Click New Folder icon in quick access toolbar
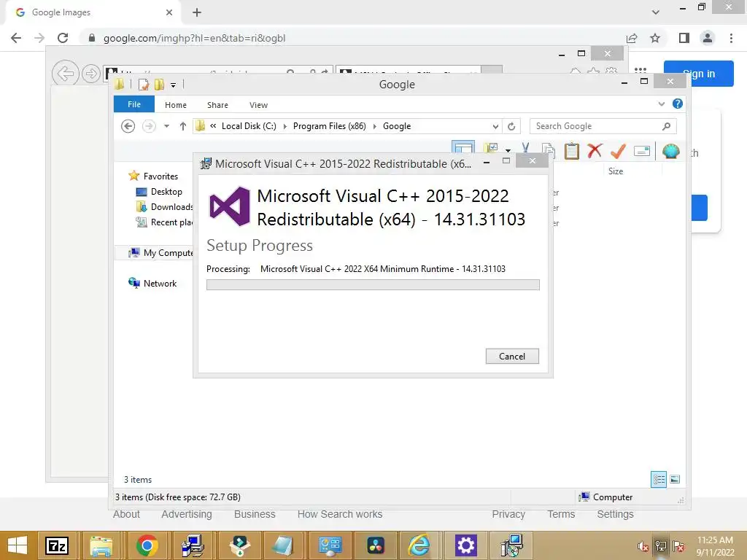This screenshot has height=560, width=747. [159, 85]
